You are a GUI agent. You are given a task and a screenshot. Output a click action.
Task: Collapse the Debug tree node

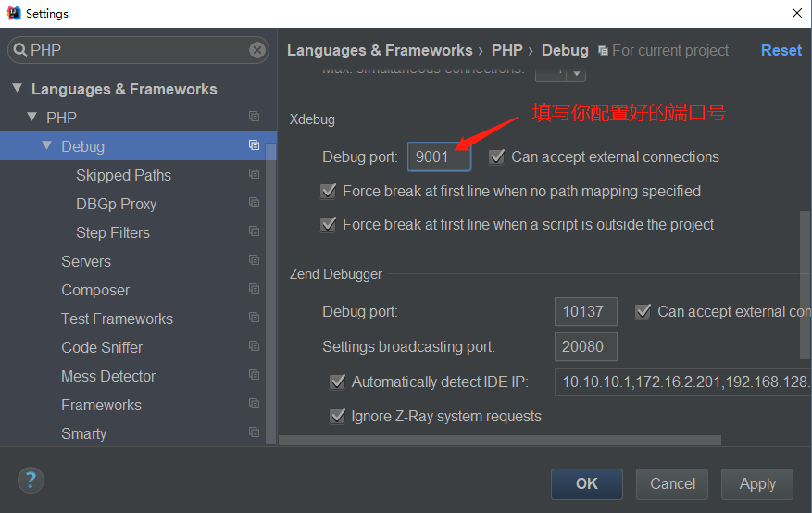point(47,145)
